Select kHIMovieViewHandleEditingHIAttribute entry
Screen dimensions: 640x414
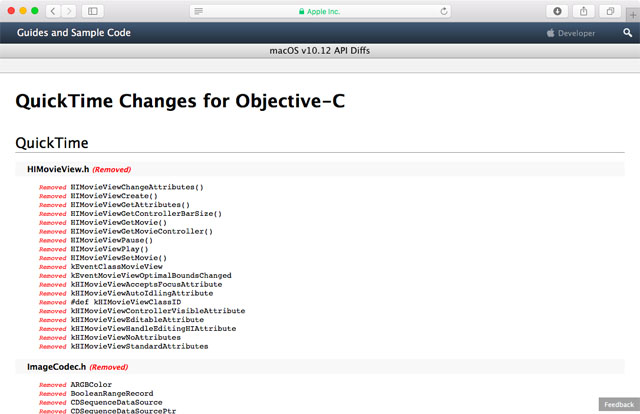click(x=153, y=329)
